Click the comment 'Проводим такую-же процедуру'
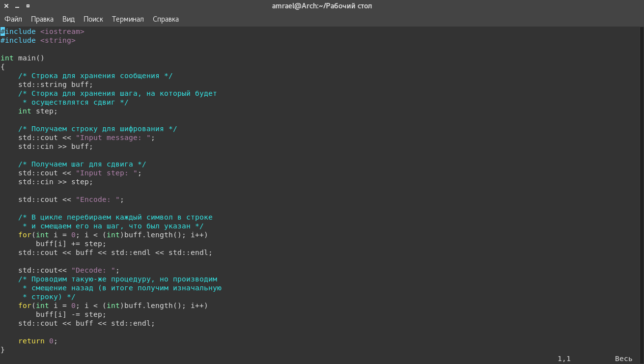 pos(117,279)
